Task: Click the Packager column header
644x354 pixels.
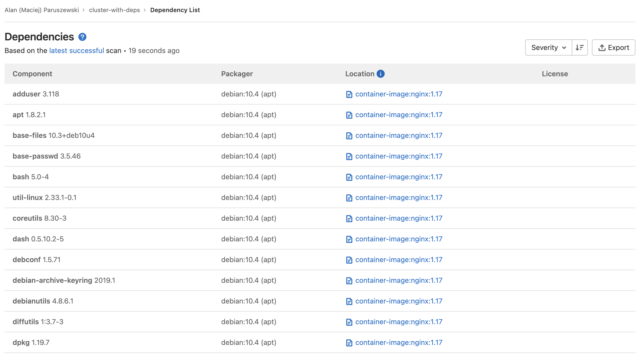Action: tap(237, 73)
